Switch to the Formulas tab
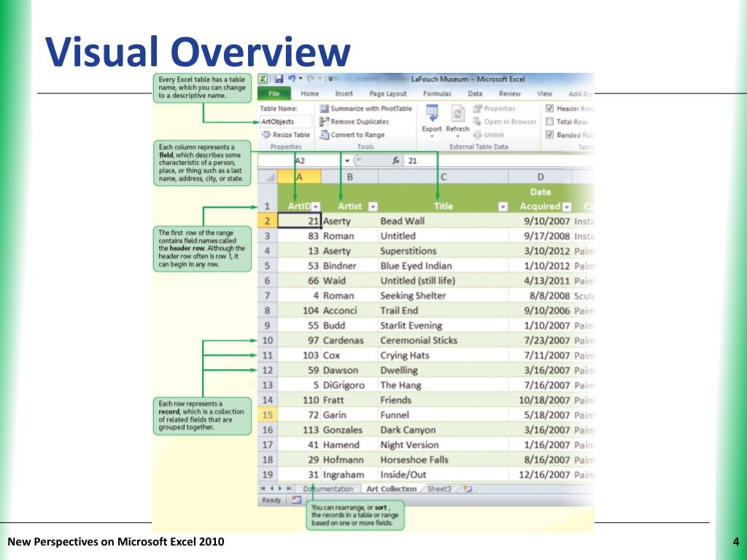The width and height of the screenshot is (747, 560). click(x=437, y=94)
